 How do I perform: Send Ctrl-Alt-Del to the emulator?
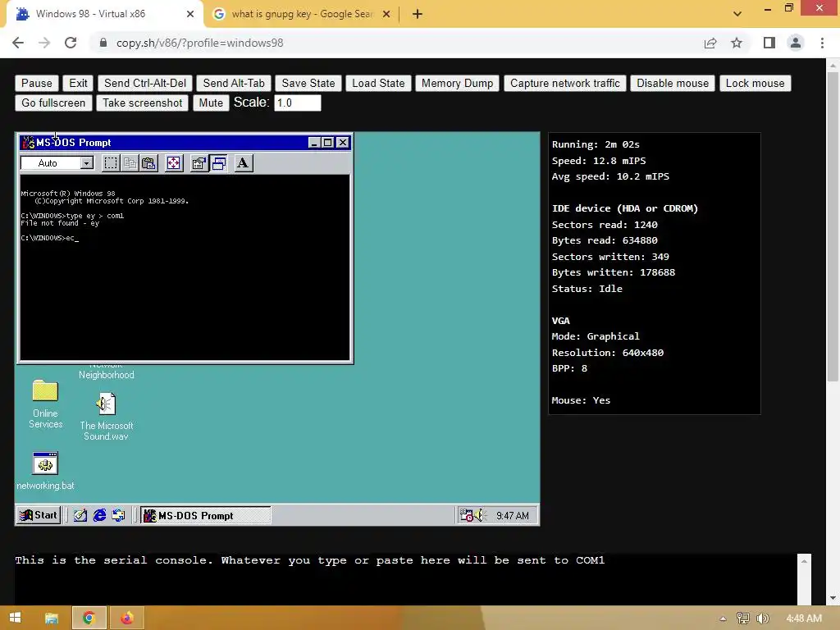(145, 83)
